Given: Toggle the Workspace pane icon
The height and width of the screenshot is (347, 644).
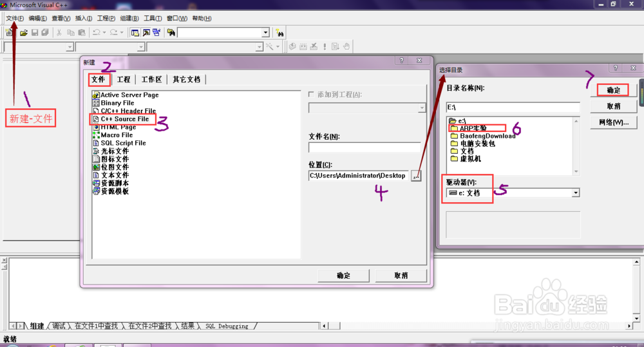Looking at the screenshot, I should click(x=135, y=32).
